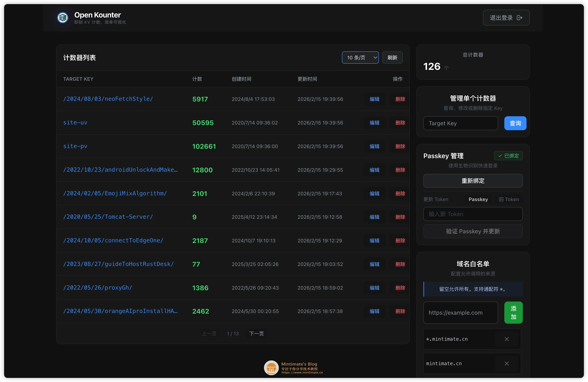Image resolution: width=588 pixels, height=382 pixels.
Task: Select Passkey mode for token update
Action: coord(478,199)
